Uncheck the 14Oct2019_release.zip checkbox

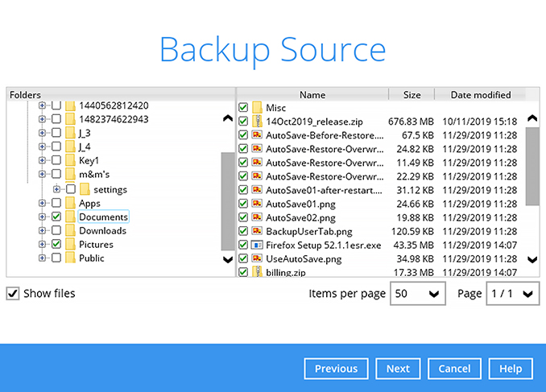243,122
